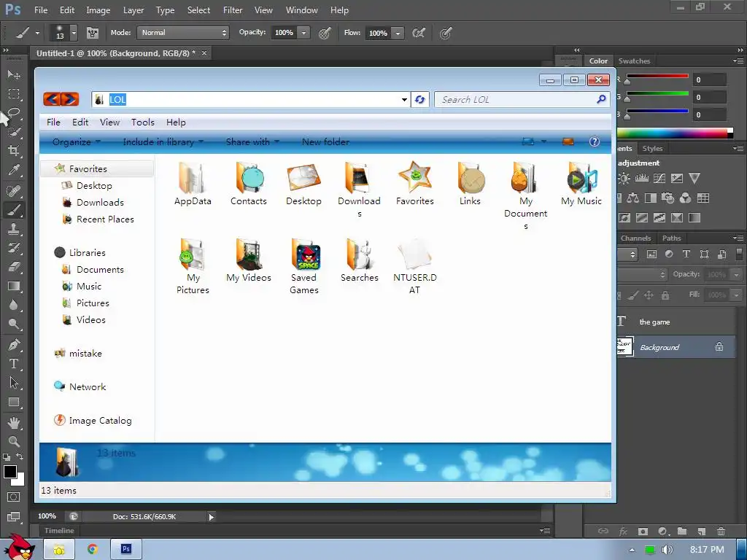Select the Eyedropper tool
Image resolution: width=747 pixels, height=560 pixels.
point(14,170)
